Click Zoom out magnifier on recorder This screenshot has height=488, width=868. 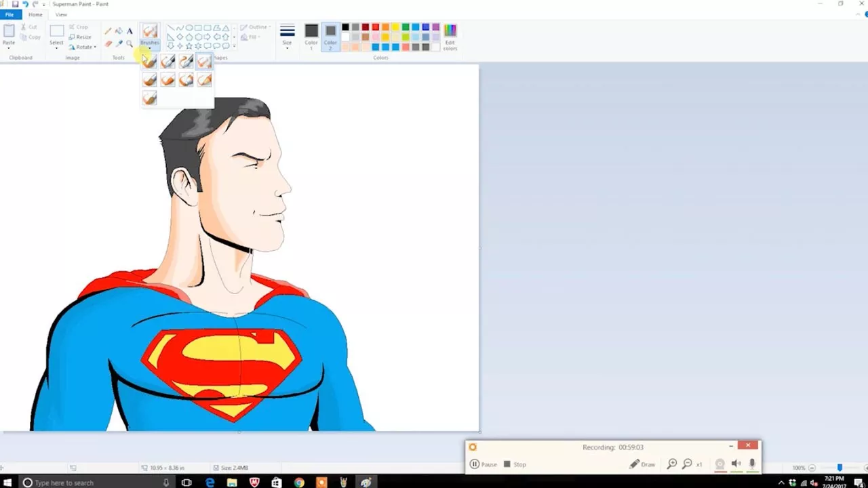[x=687, y=464]
